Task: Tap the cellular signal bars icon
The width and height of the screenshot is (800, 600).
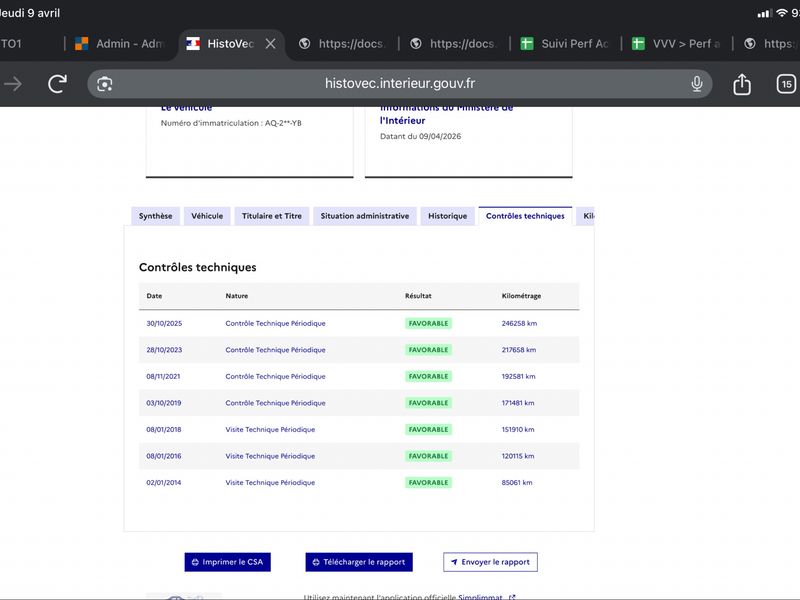Action: (764, 13)
